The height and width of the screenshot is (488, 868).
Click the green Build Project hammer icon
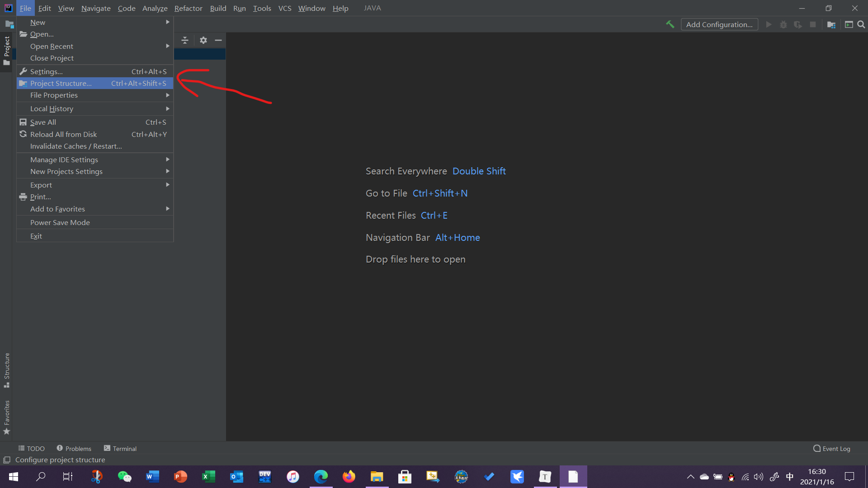[x=670, y=24]
